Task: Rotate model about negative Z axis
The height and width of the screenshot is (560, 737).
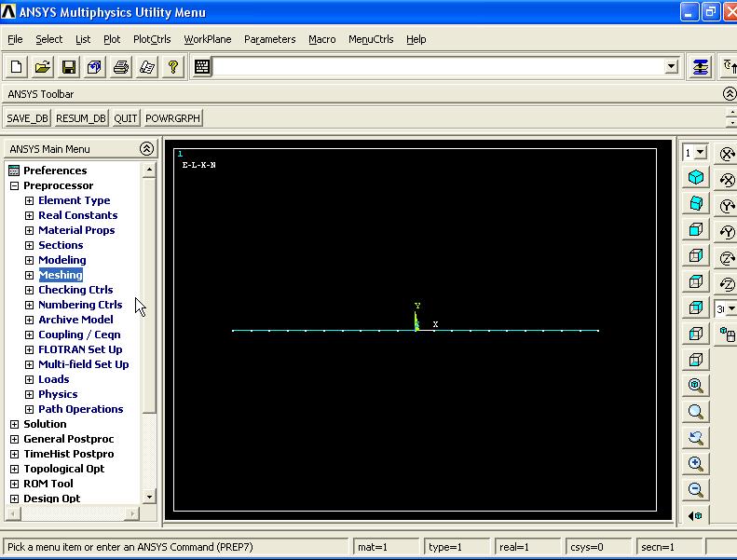Action: [727, 284]
